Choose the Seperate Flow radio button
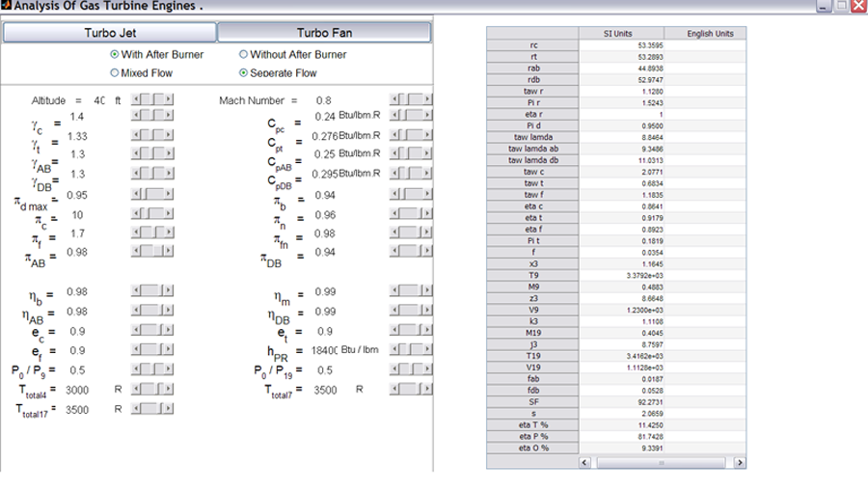868x491 pixels. point(243,72)
